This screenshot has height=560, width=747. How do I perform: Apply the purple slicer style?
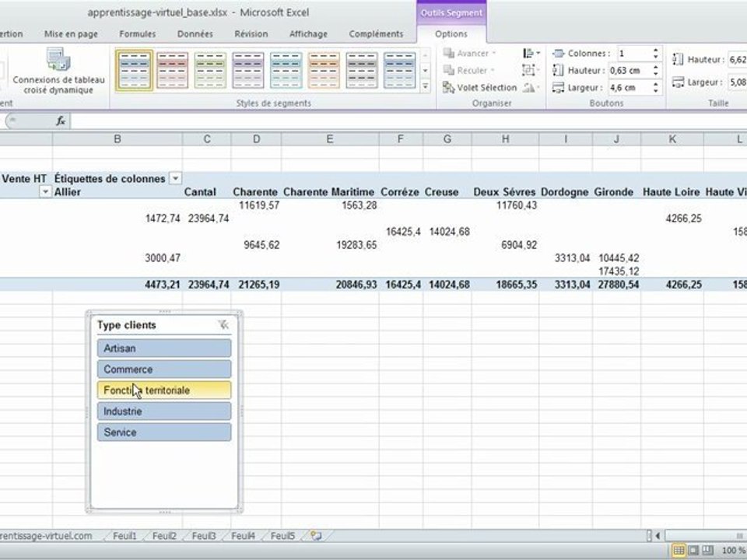(247, 71)
